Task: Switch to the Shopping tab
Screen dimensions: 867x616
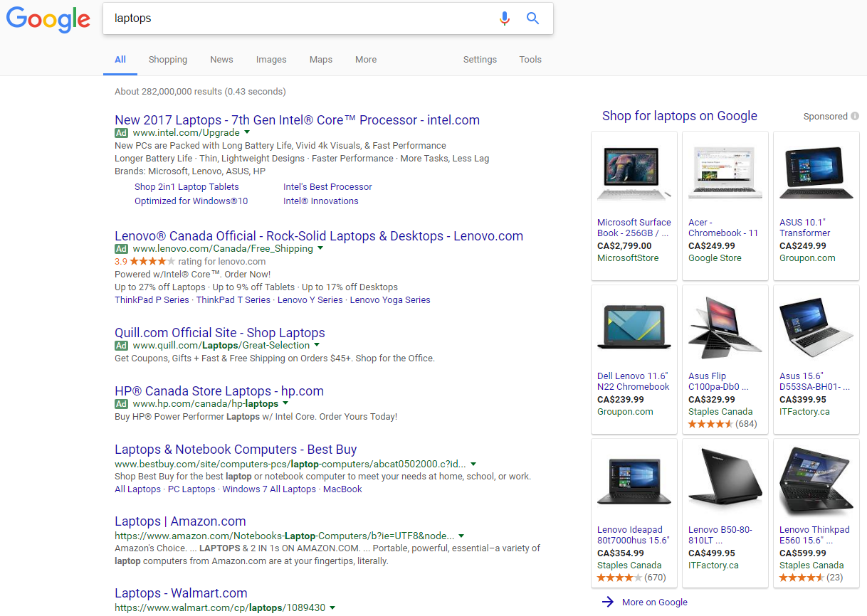Action: coord(168,60)
